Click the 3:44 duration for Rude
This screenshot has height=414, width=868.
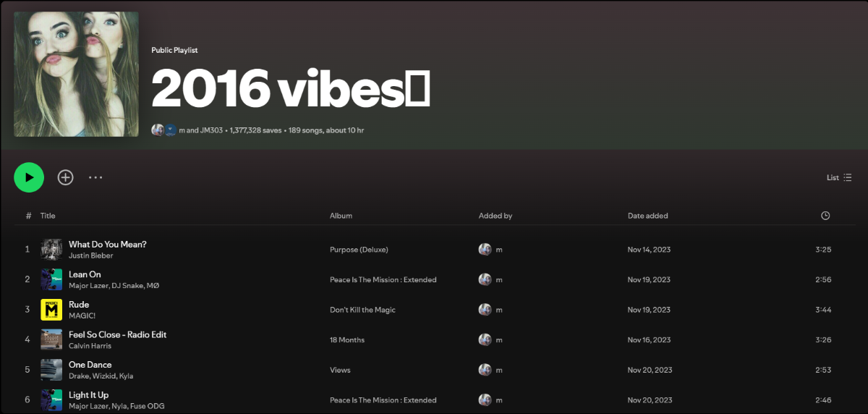[823, 310]
